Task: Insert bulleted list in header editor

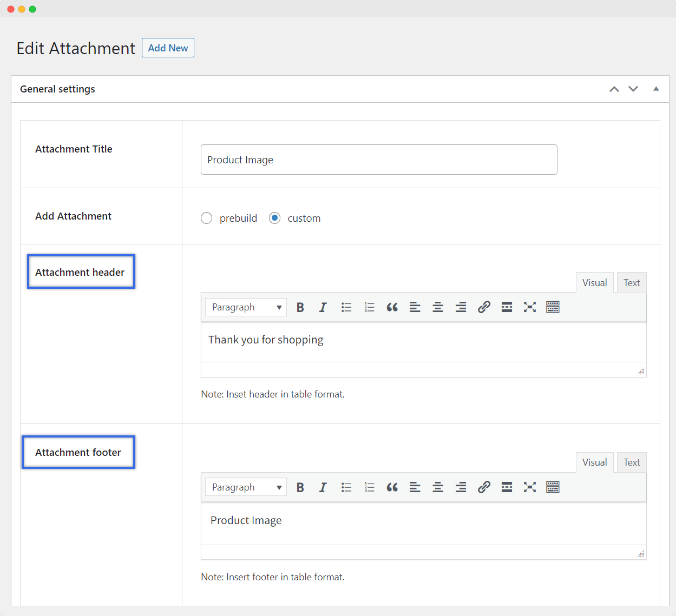Action: pos(346,307)
